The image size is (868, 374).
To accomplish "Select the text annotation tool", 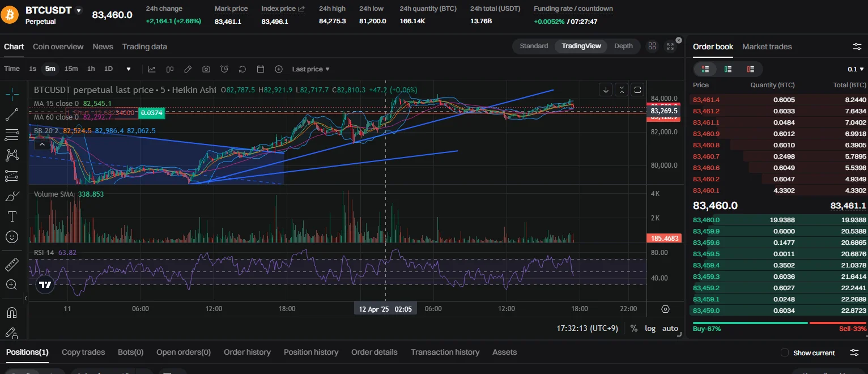I will [12, 216].
